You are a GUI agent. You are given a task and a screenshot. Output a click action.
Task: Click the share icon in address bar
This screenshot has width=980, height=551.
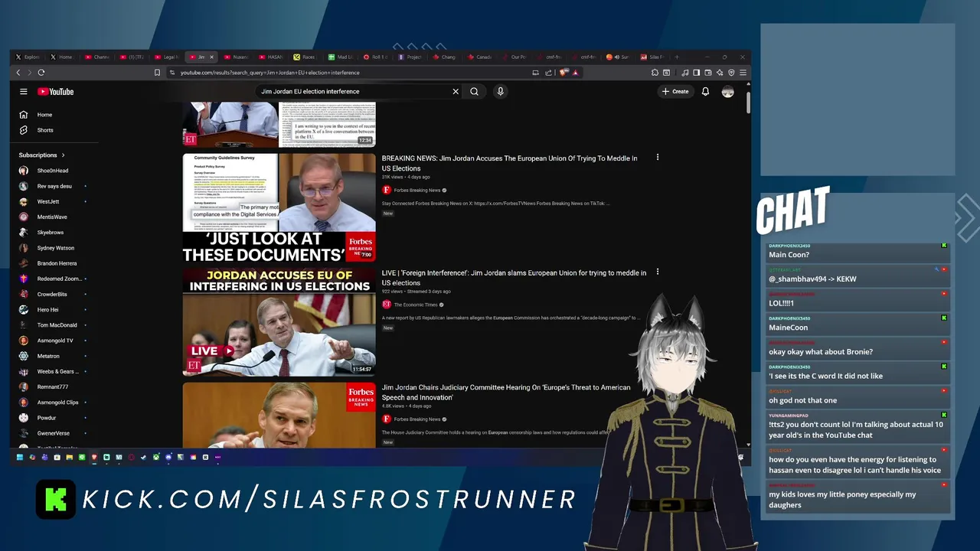click(548, 73)
